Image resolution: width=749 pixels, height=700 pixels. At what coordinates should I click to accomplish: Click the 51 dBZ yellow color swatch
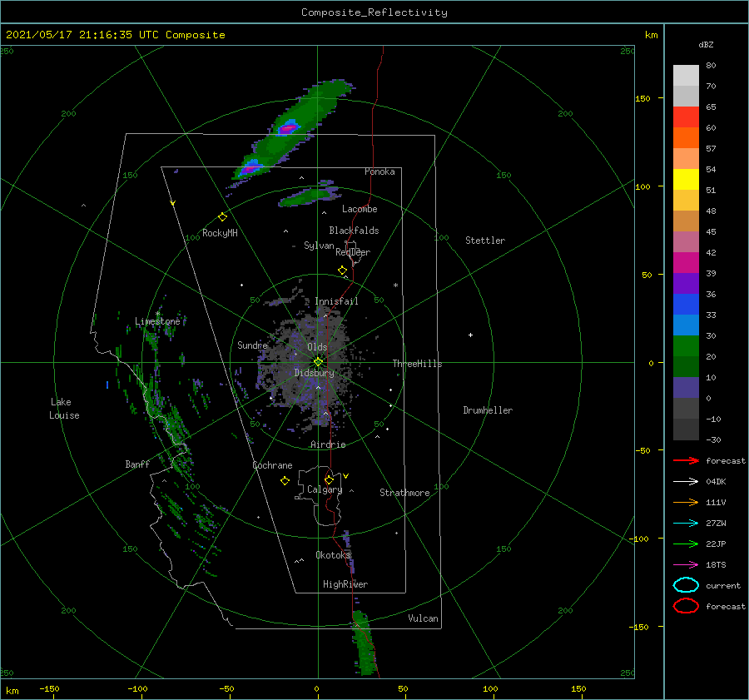tap(686, 180)
